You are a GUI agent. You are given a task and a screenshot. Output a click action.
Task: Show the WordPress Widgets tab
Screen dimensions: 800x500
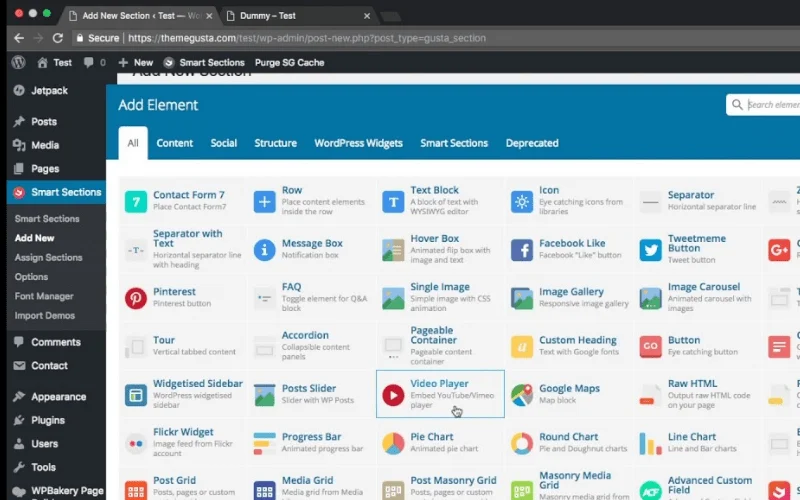(x=358, y=143)
